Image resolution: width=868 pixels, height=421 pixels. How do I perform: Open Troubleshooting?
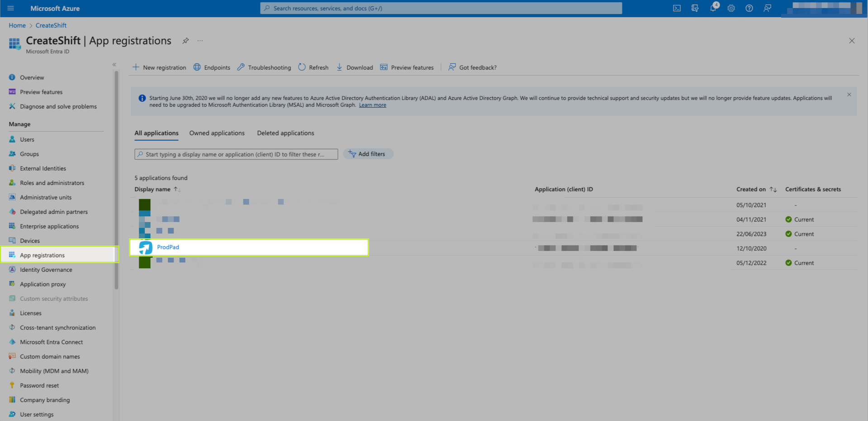264,67
